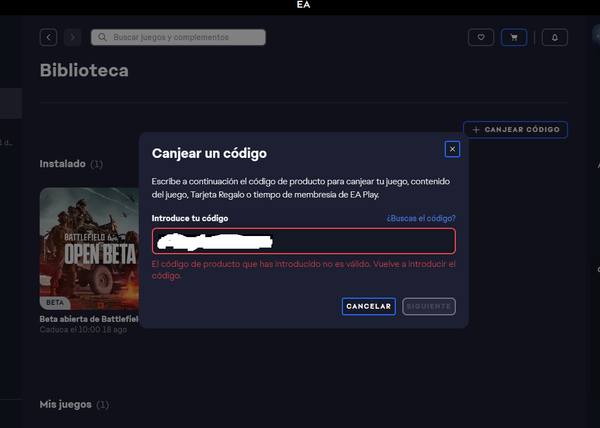This screenshot has height=428, width=600.
Task: Open the Battlefield 6 Open Beta thumbnail
Action: [89, 249]
